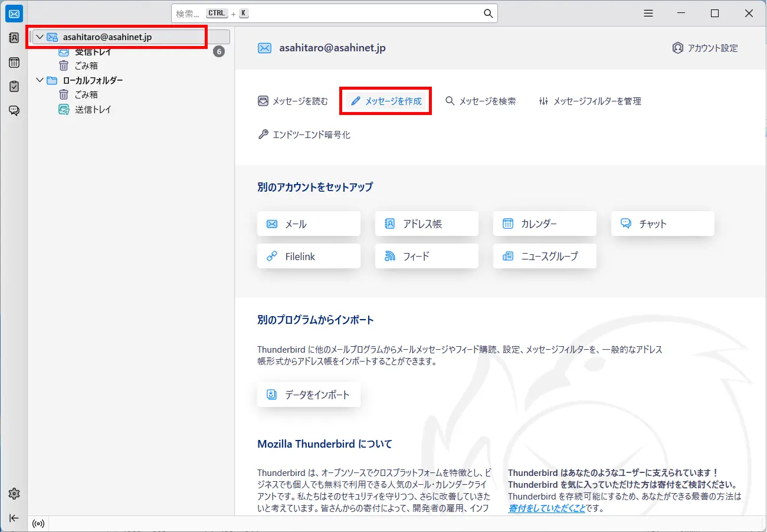Viewport: 767px width, 532px height.
Task: Set up a フィード account
Action: (427, 257)
